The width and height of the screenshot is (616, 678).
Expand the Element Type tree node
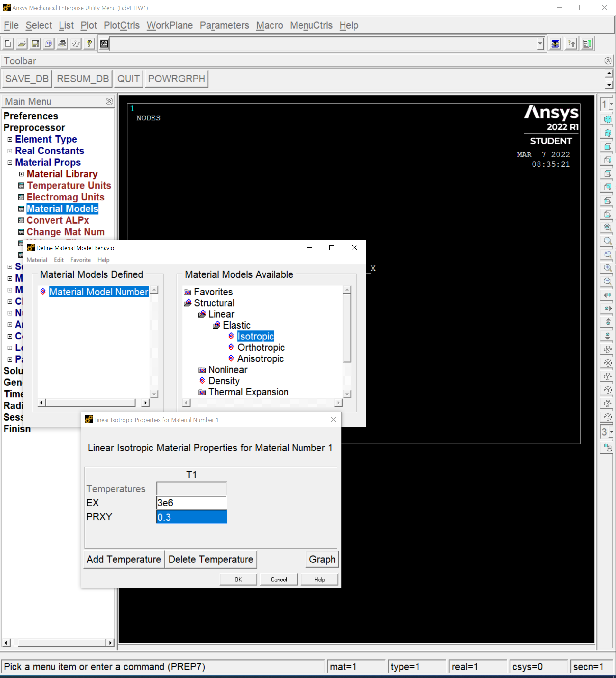(x=10, y=139)
